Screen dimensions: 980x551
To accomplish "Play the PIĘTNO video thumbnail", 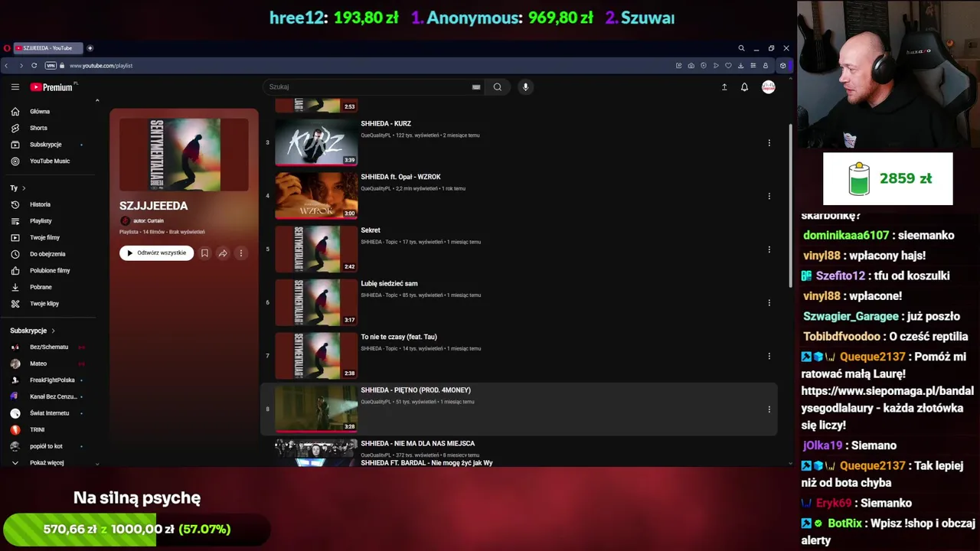I will point(316,409).
